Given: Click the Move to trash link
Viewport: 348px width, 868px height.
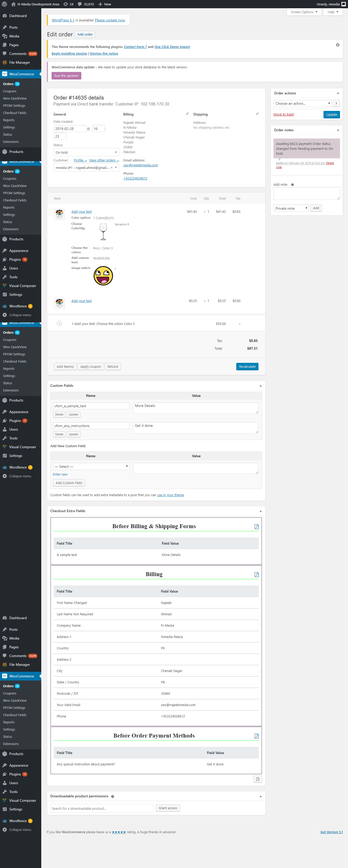Looking at the screenshot, I should [283, 114].
